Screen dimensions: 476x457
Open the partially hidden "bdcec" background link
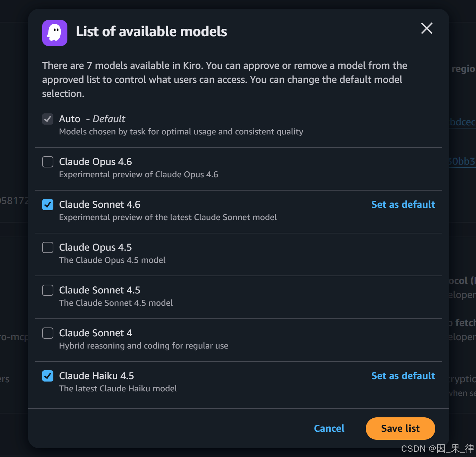(x=463, y=122)
